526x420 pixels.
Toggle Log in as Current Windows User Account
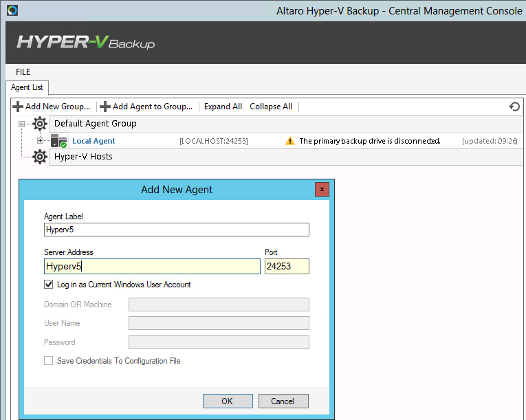tap(49, 285)
